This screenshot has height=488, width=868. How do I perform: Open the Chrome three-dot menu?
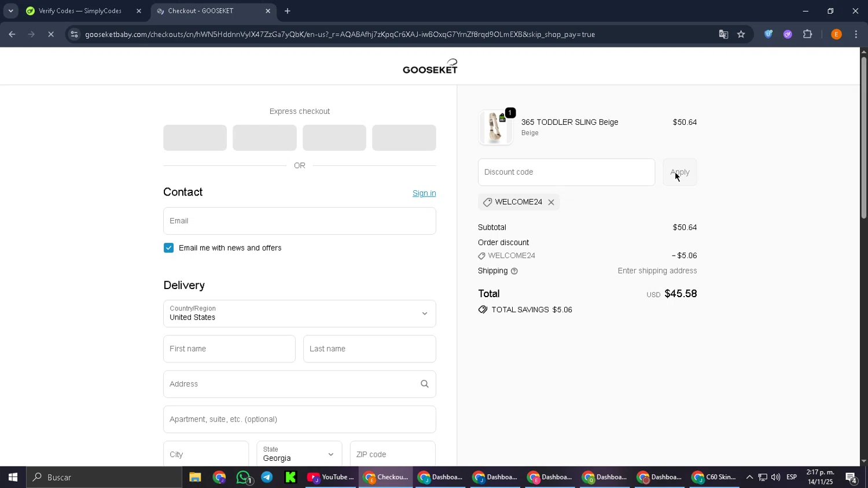856,35
